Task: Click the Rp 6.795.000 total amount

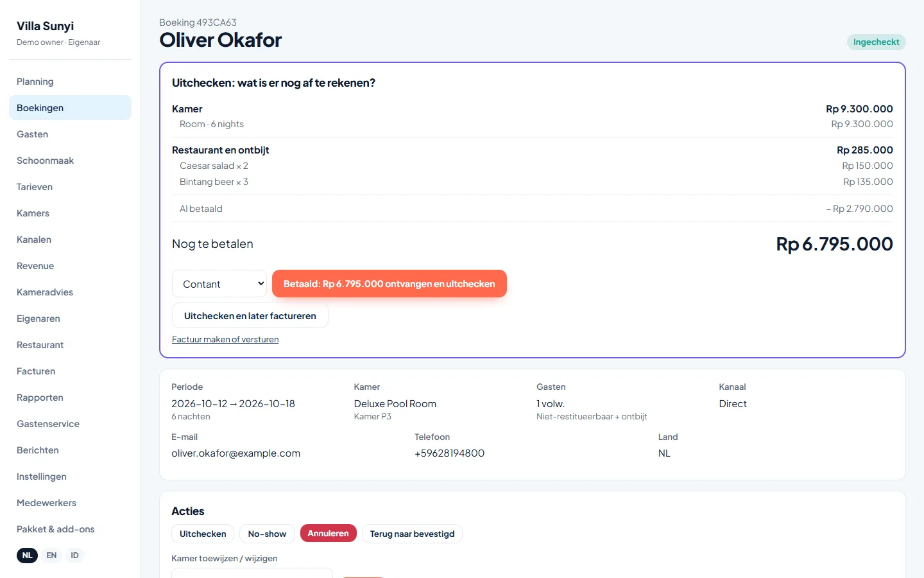Action: coord(834,244)
